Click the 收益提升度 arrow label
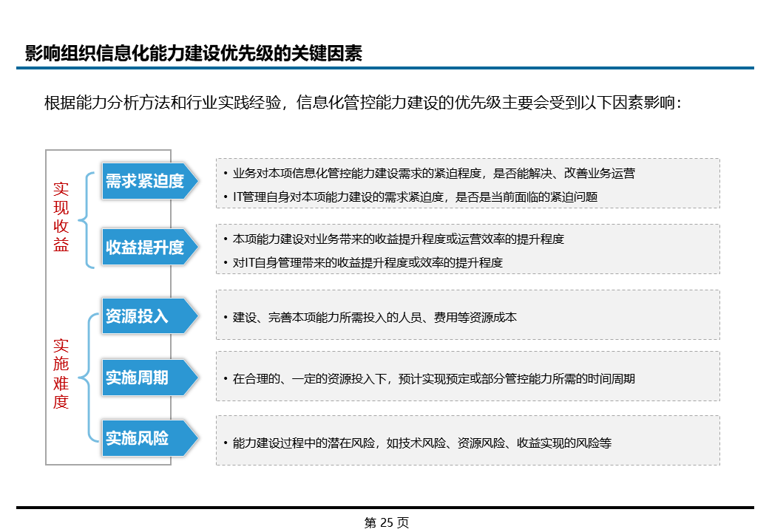 [x=149, y=247]
